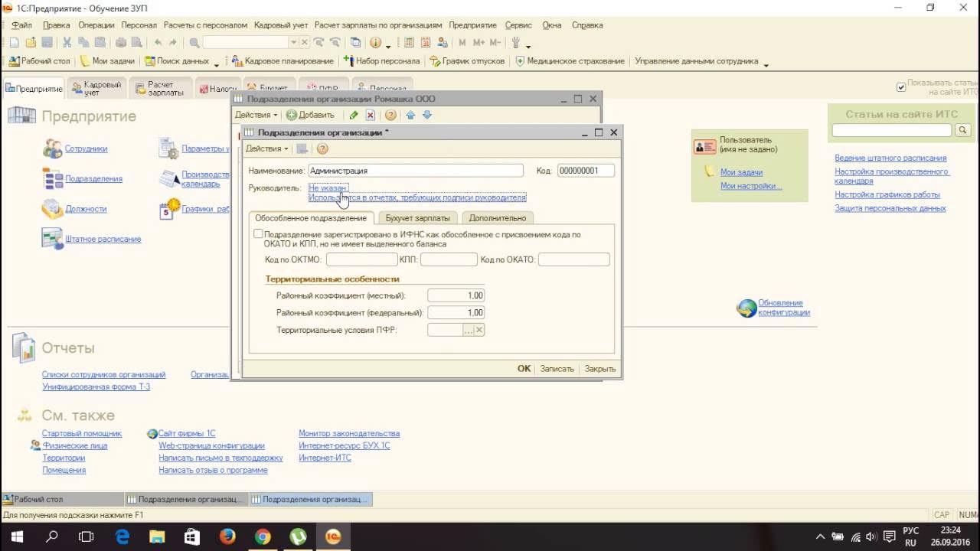Click Обновление конфигурации globe icon
This screenshot has height=551, width=980.
click(x=746, y=308)
